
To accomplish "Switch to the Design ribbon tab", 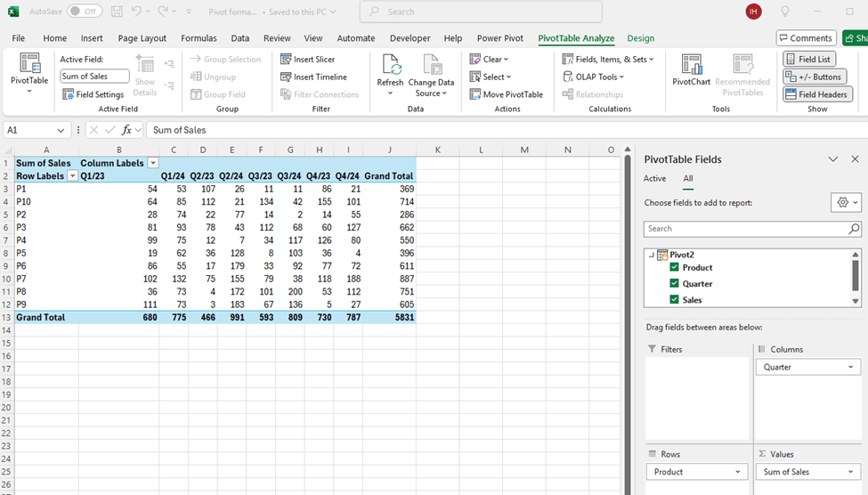I will coord(640,38).
